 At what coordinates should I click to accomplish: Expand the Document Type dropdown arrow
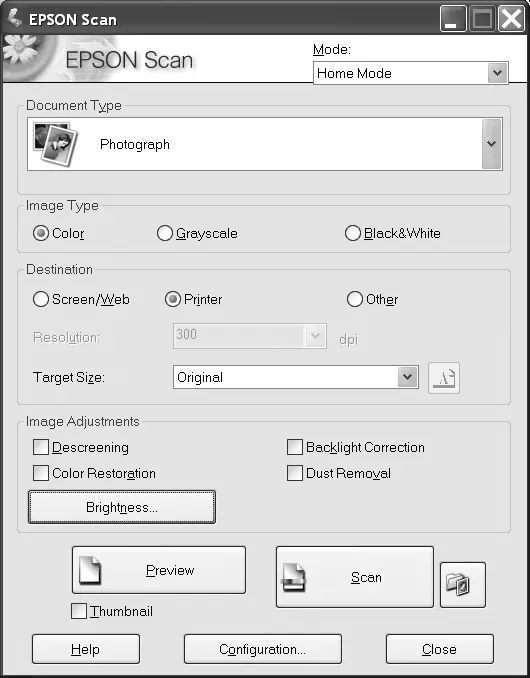point(492,144)
